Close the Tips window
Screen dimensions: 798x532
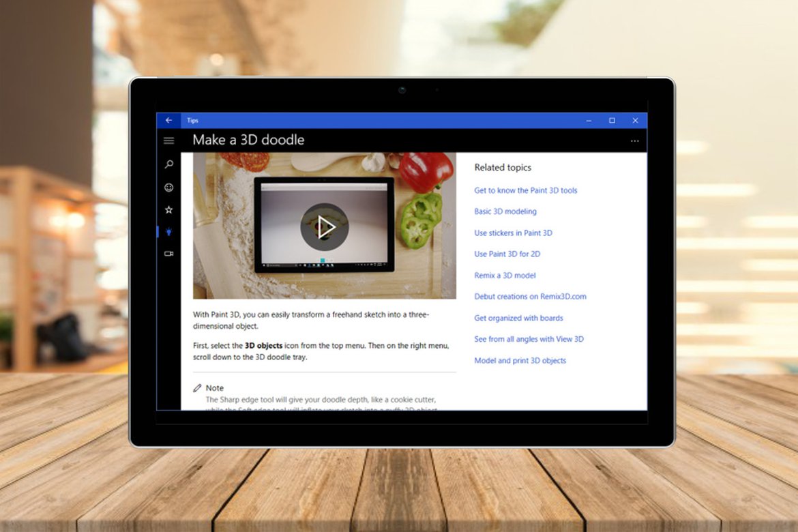(635, 121)
